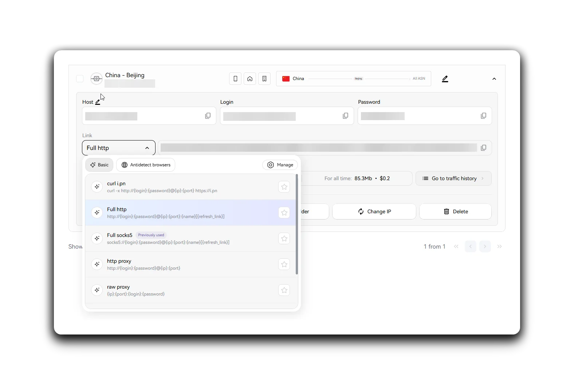
Task: Tick the China - Beijing row checkbox
Action: pos(80,79)
